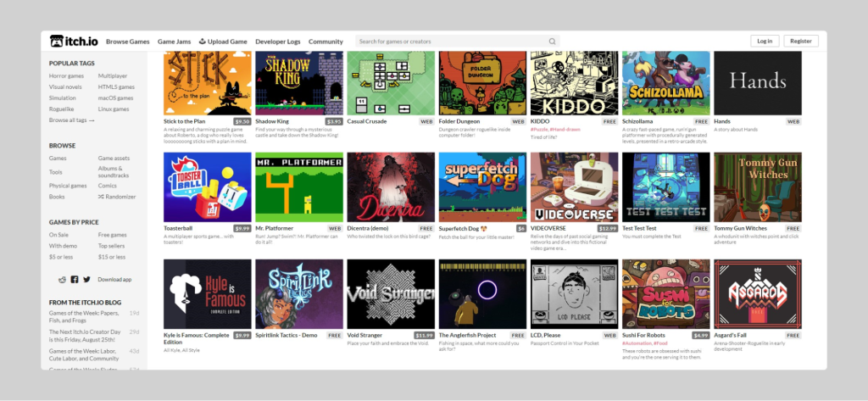Browse Books category
Image resolution: width=868 pixels, height=401 pixels.
pyautogui.click(x=57, y=197)
